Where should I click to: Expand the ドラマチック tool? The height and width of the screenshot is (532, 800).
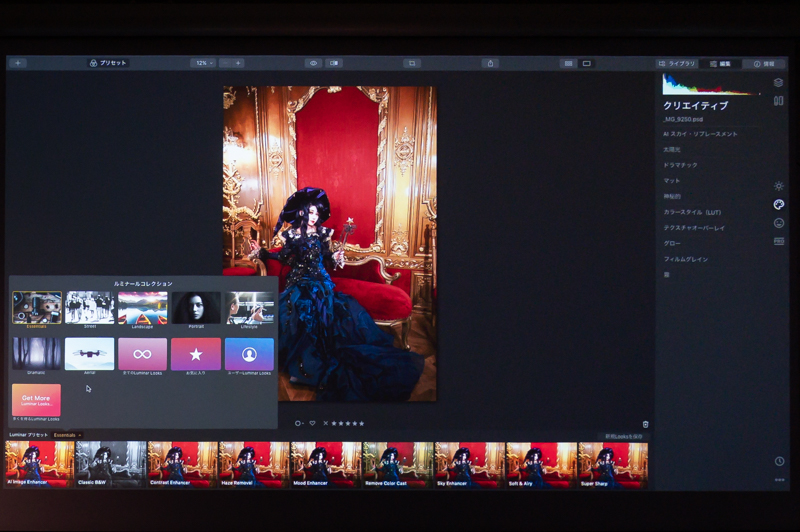[x=680, y=165]
